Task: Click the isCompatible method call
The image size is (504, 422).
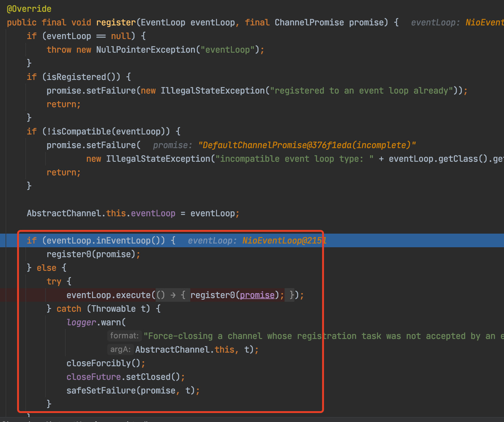Action: pos(81,131)
